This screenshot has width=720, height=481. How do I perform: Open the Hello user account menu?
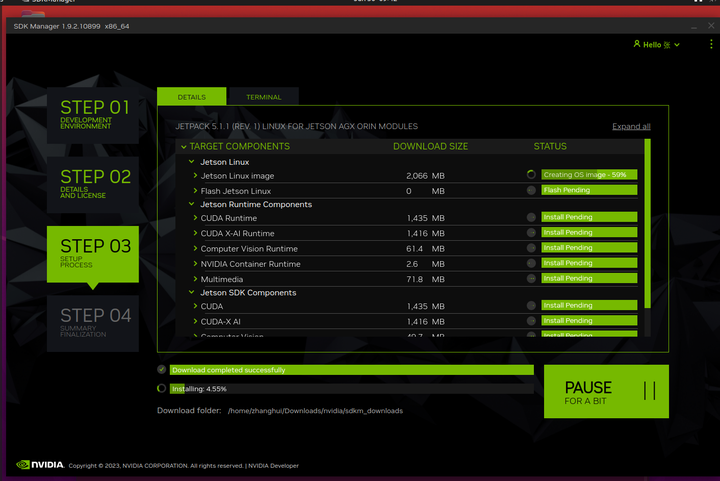tap(656, 45)
